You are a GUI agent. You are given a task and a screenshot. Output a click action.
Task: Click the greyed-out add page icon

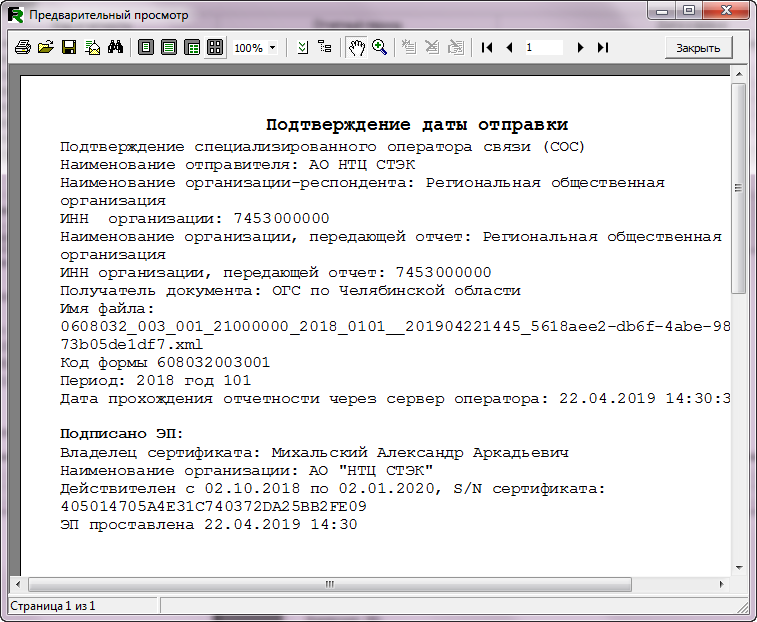409,47
